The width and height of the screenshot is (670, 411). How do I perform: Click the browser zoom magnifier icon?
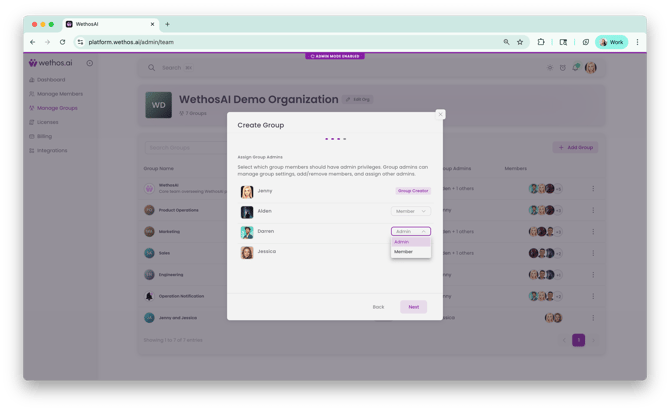[506, 42]
